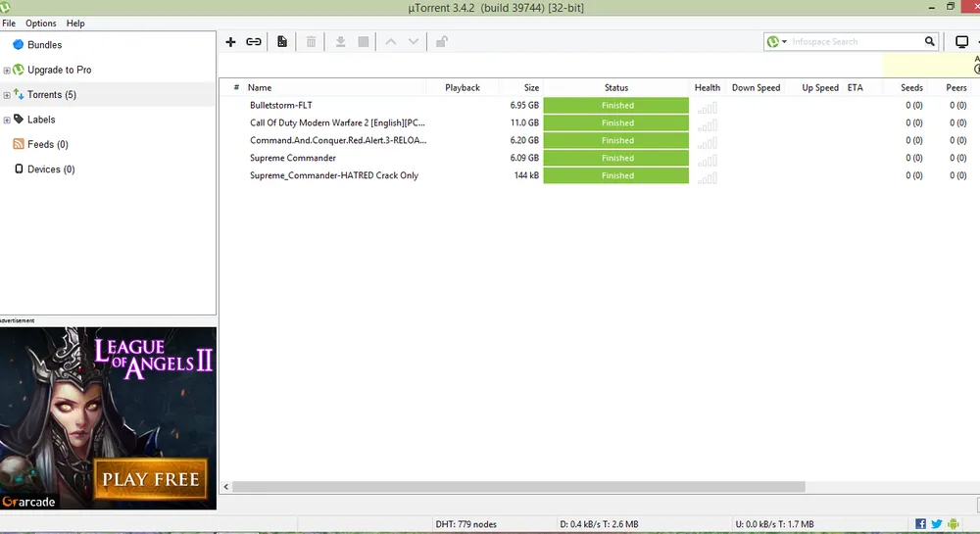Screen dimensions: 980x534
Task: Click the search magnifier icon
Action: (x=929, y=41)
